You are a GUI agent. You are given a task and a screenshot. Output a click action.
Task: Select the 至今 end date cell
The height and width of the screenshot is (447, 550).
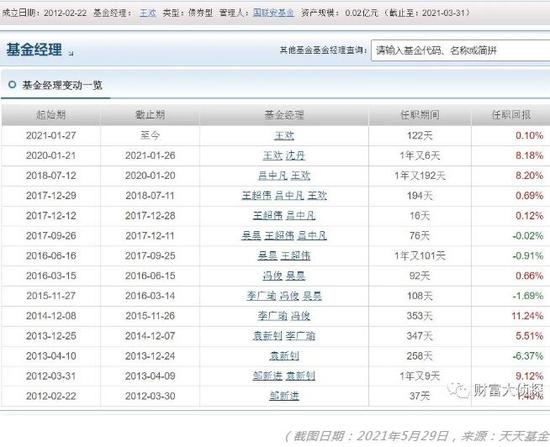coord(150,135)
